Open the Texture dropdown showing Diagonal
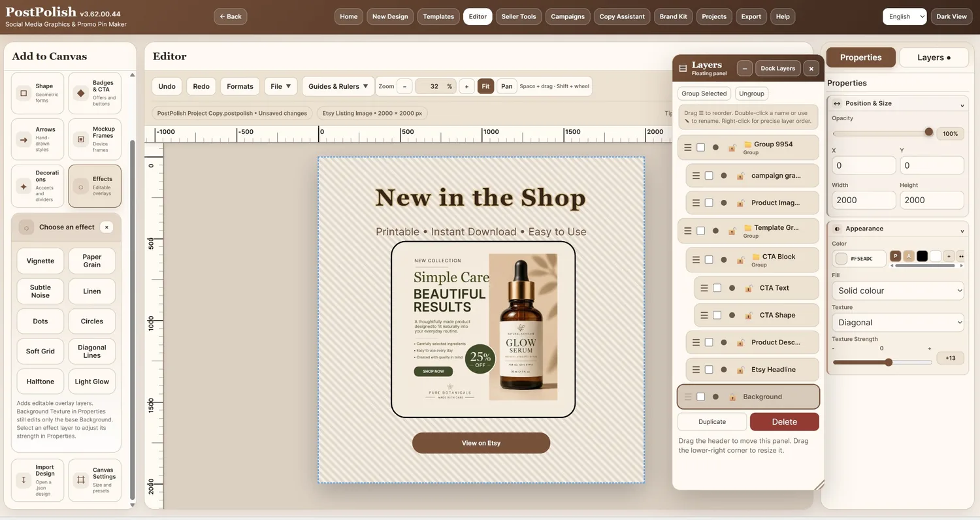Screen dimensions: 980x520 pos(898,323)
